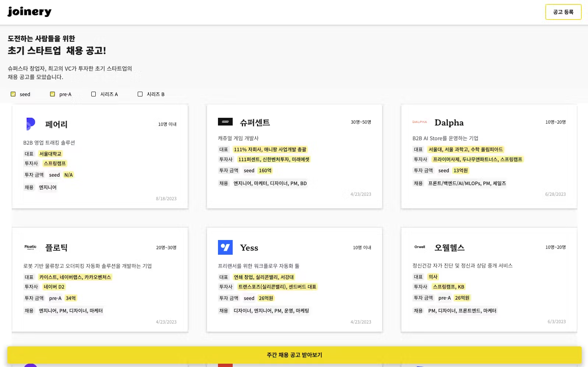This screenshot has width=588, height=367.
Task: Click the 스프링캠프, KB investor tag
Action: 448,287
